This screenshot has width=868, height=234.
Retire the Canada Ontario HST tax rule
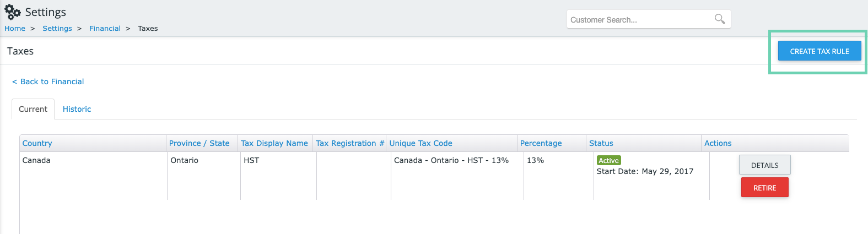[765, 188]
